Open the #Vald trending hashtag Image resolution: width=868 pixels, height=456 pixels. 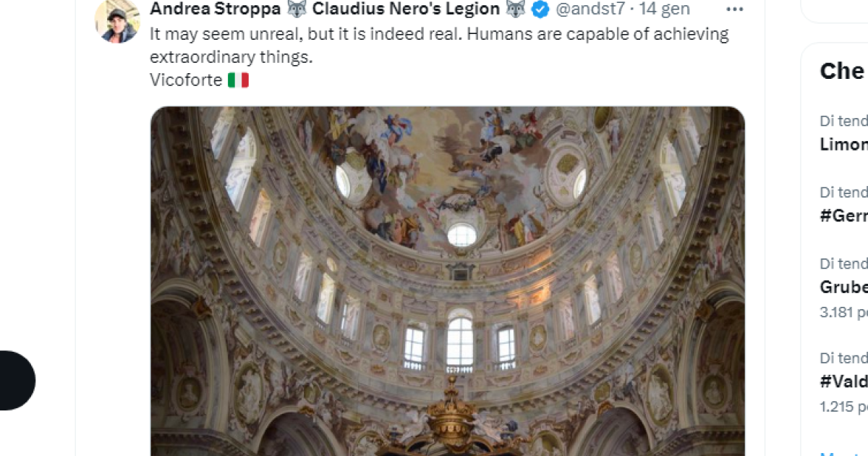pos(843,381)
